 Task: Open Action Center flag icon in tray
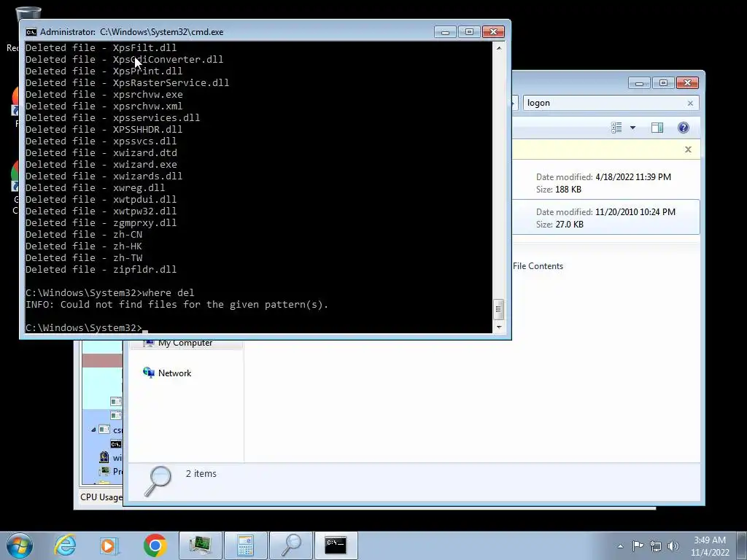638,545
